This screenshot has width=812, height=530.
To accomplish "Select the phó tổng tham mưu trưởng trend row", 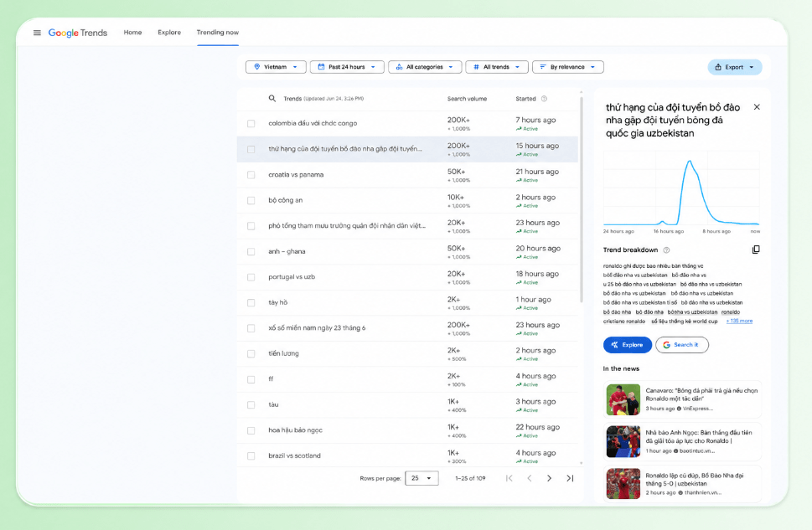I will click(407, 226).
